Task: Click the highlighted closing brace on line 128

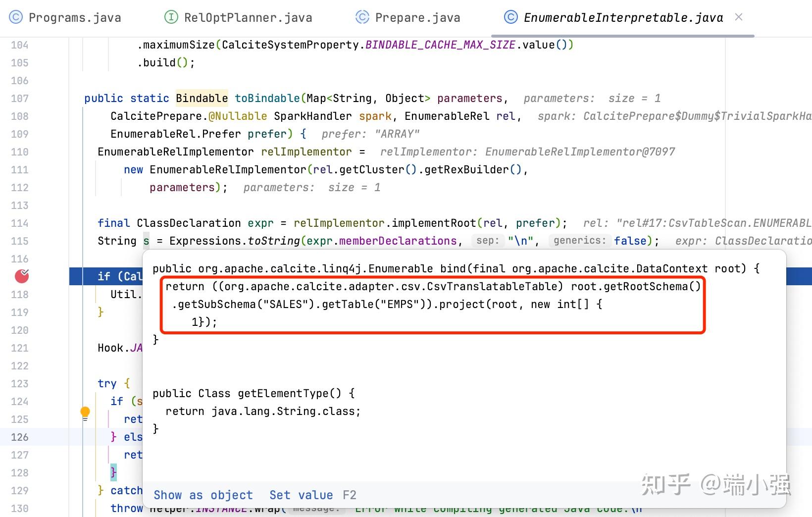Action: pos(113,472)
